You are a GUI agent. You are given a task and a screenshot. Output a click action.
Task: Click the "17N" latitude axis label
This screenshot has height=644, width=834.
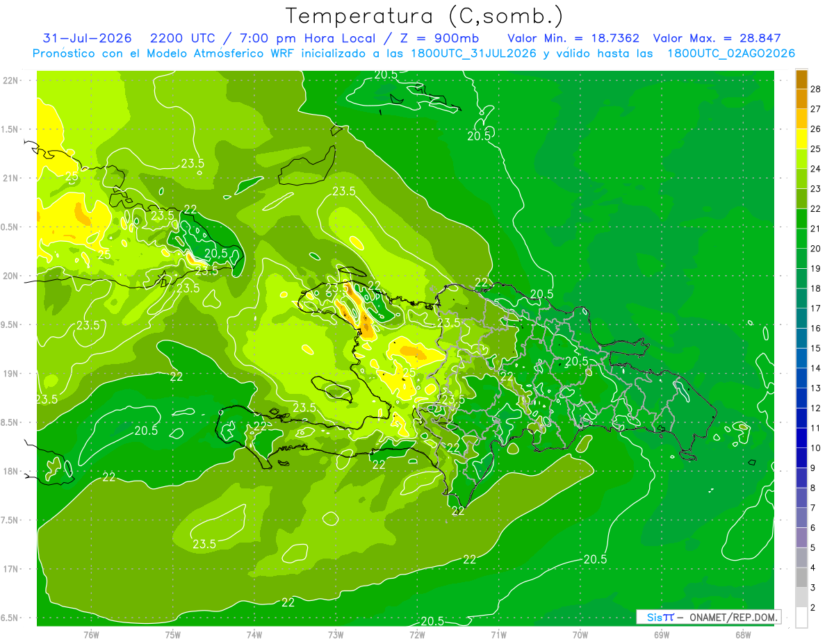pos(10,569)
